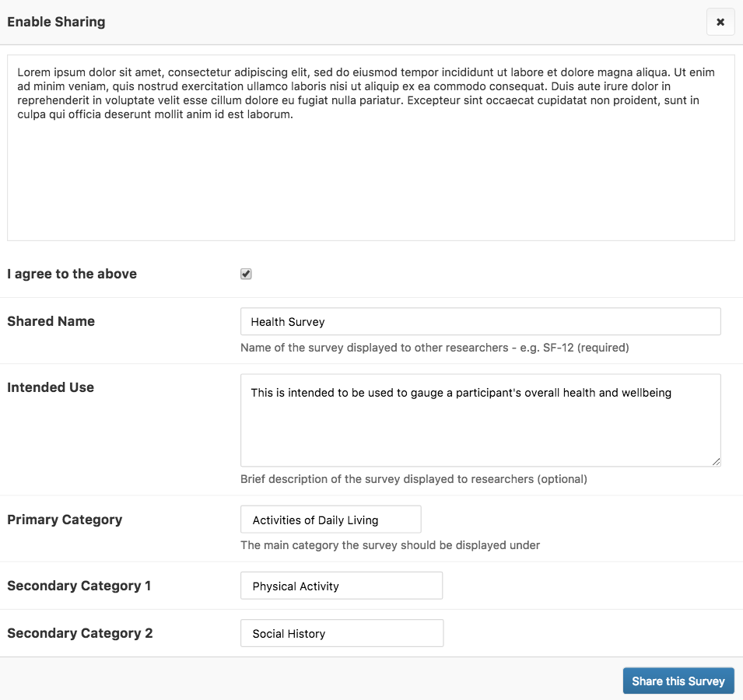Click the Intended Use label
This screenshot has width=743, height=700.
(51, 387)
